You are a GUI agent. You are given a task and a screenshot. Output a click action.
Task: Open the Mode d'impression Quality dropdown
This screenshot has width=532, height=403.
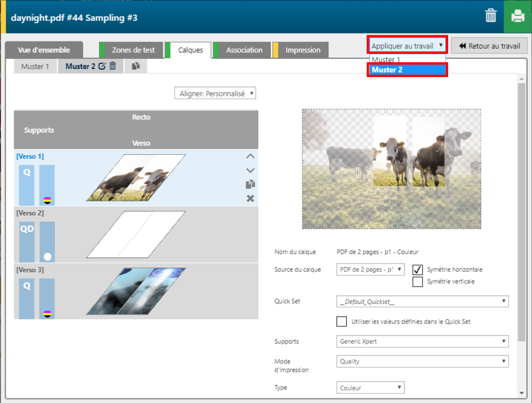click(422, 362)
